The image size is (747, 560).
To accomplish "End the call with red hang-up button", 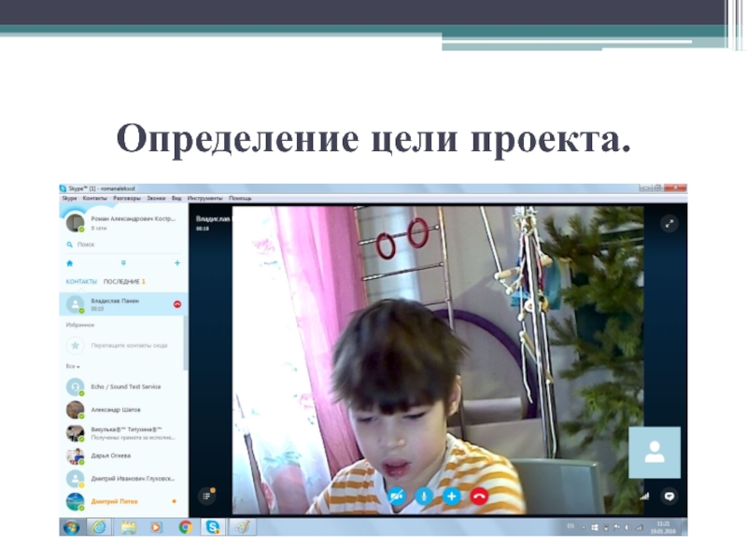I will tap(479, 497).
